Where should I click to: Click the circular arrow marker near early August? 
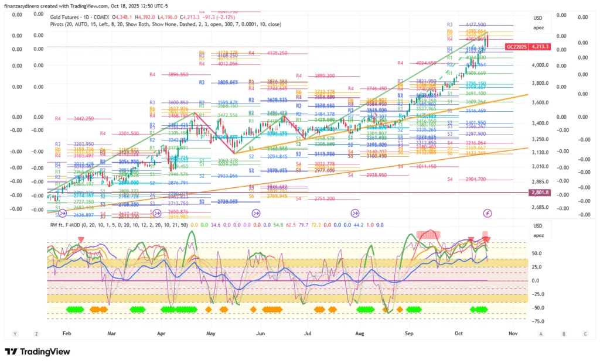355,214
